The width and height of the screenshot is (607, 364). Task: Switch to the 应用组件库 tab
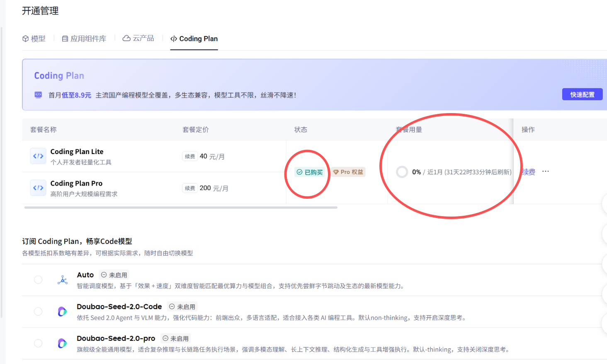coord(84,39)
